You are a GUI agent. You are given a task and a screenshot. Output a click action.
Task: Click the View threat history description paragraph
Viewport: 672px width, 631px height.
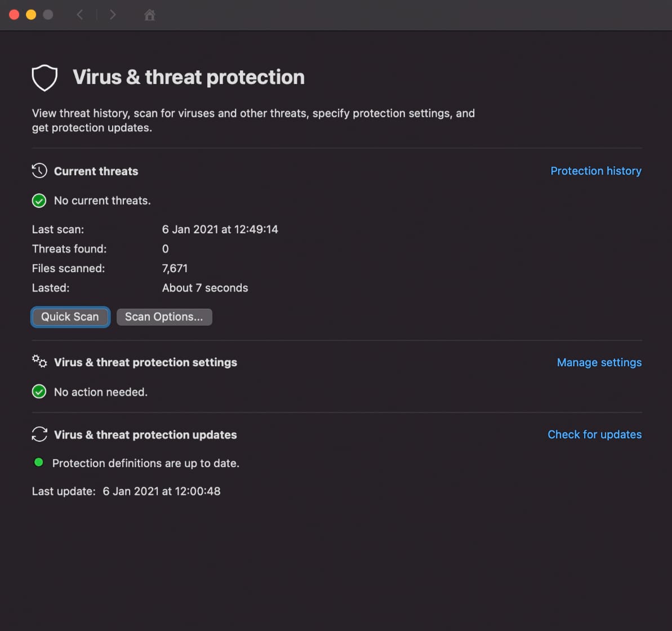(x=253, y=121)
